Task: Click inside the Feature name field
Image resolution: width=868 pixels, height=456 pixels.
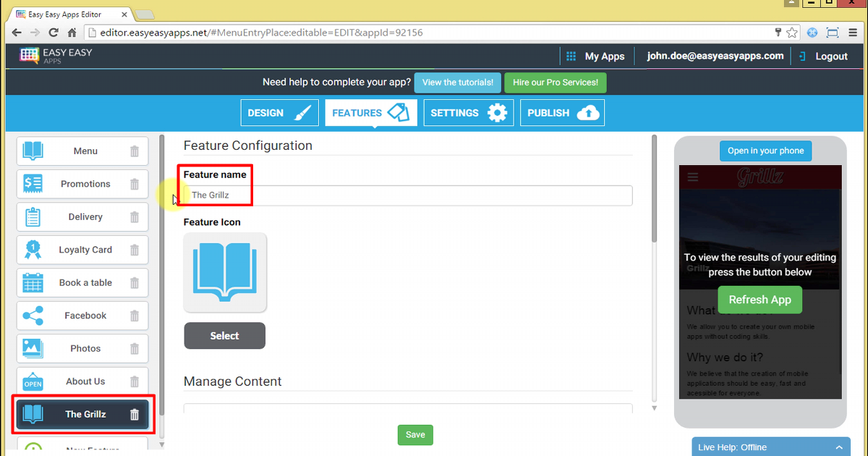Action: click(x=408, y=195)
